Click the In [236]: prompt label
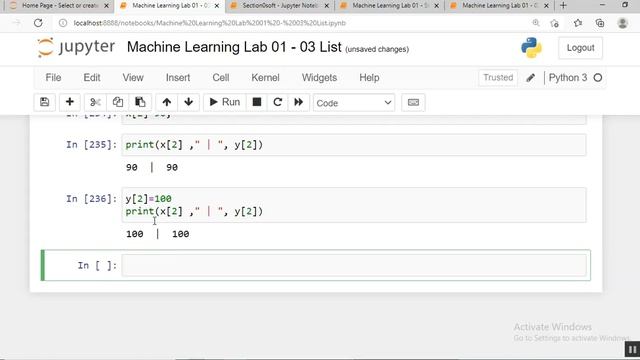Screen dimensions: 640x360 coord(91,199)
